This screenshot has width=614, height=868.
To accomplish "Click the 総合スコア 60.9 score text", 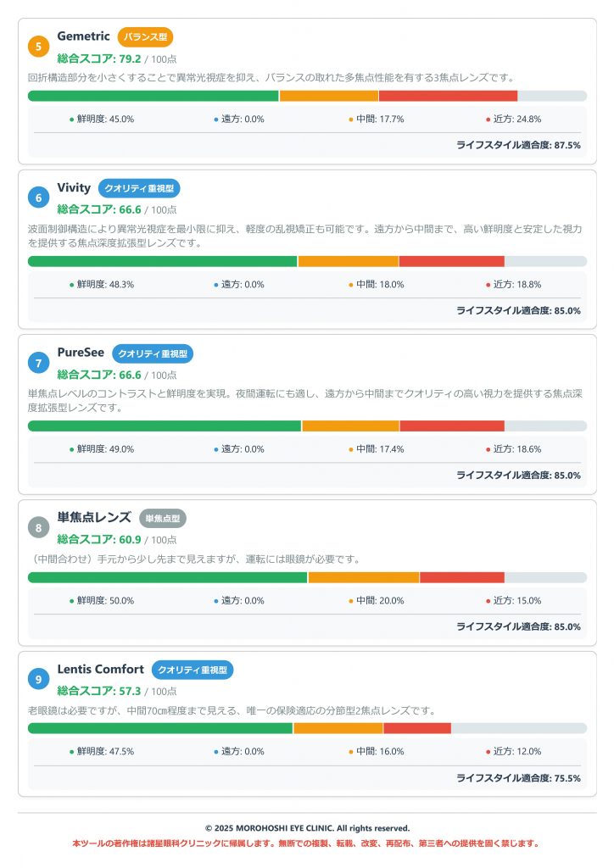I will coord(99,539).
